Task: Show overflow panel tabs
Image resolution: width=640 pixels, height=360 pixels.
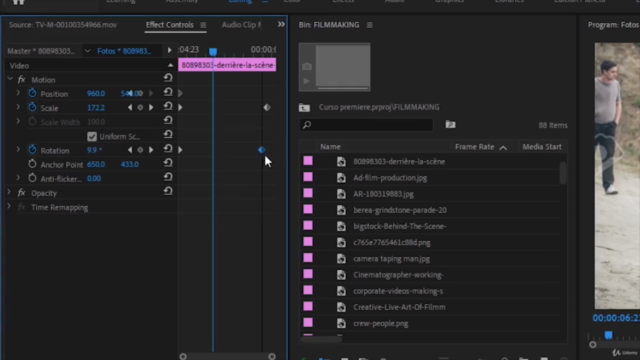Action: pyautogui.click(x=281, y=24)
